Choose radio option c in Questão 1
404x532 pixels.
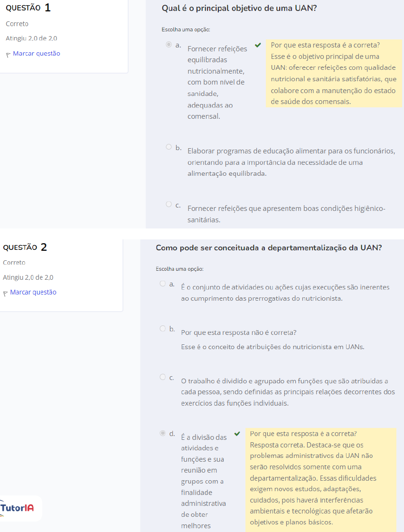(x=169, y=204)
